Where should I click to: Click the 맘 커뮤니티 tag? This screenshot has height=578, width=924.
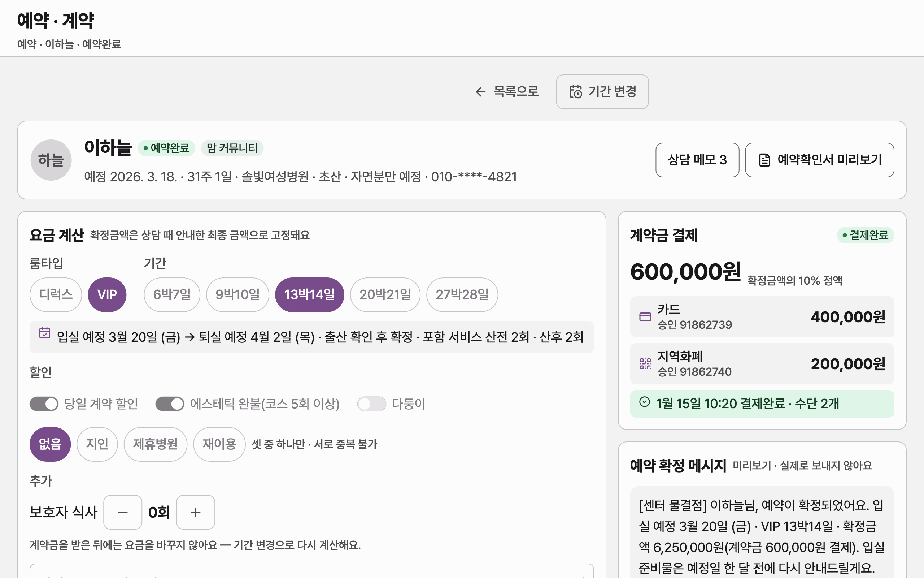[x=232, y=148]
